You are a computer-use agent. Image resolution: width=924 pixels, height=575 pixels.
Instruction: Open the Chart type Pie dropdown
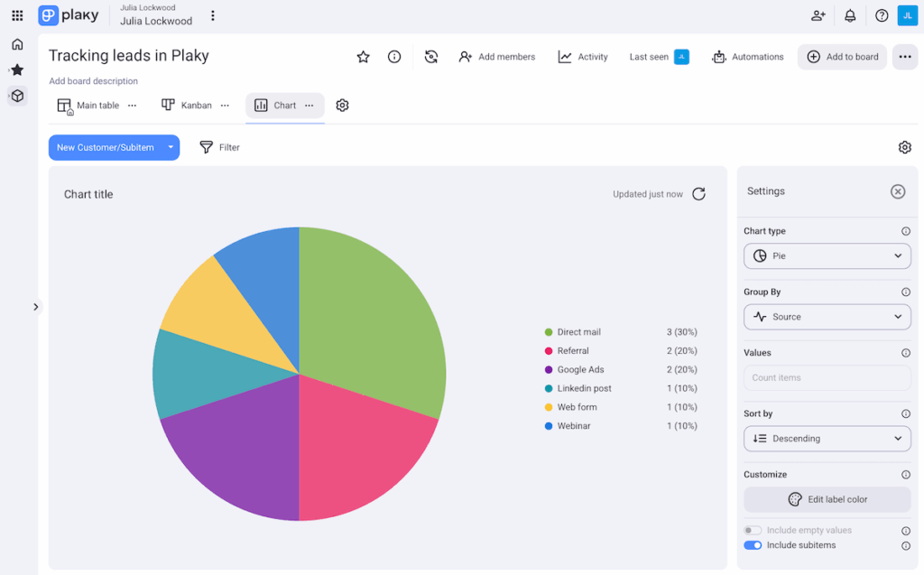click(x=827, y=255)
